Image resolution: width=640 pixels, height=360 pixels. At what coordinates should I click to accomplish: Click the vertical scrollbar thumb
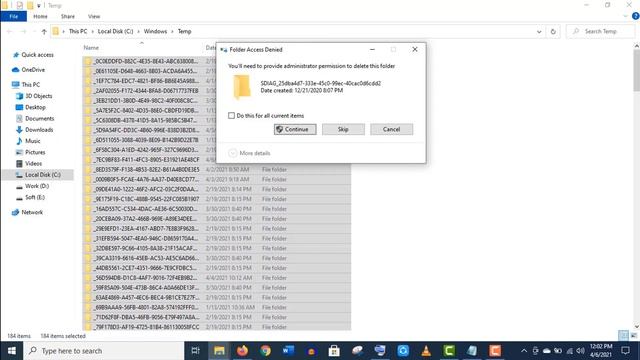coord(636,70)
